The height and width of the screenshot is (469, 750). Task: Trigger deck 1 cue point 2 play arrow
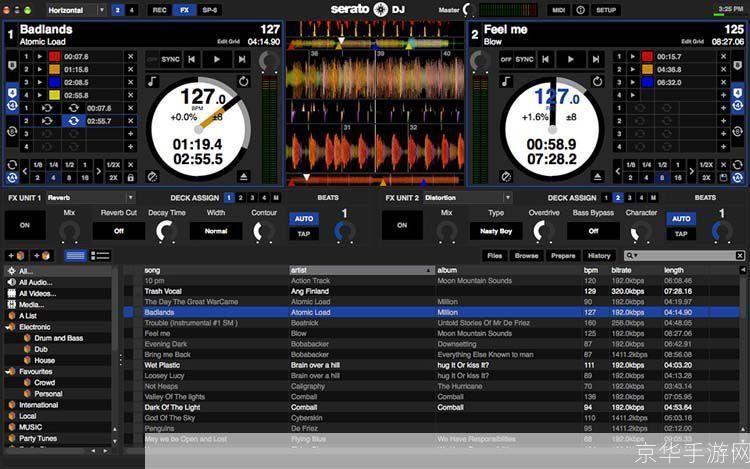pos(40,69)
